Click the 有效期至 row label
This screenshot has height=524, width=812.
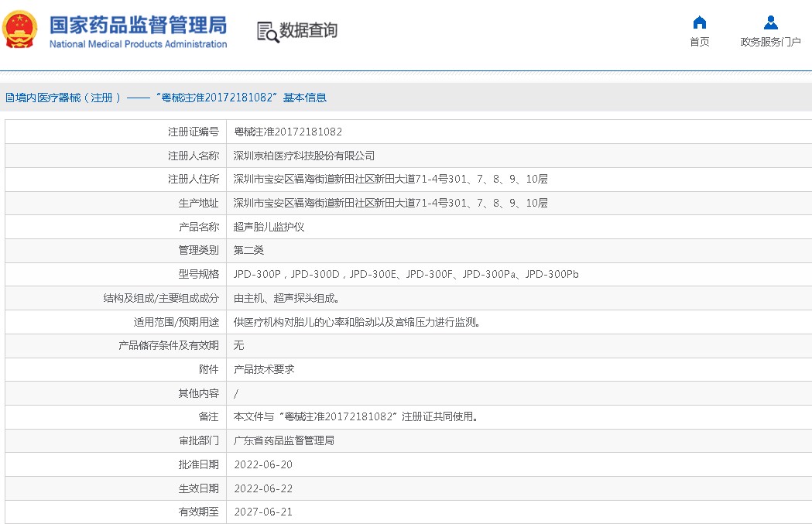(x=198, y=512)
